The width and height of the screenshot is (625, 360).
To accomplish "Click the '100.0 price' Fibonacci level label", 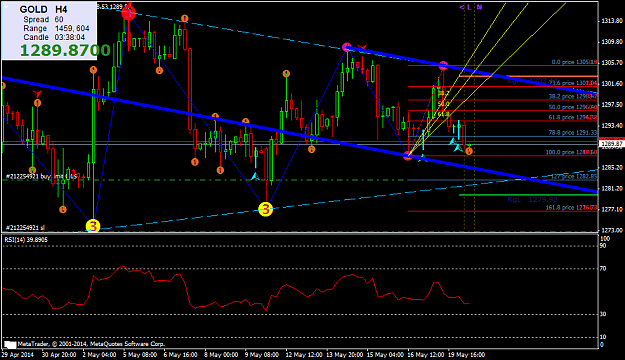I will [571, 152].
